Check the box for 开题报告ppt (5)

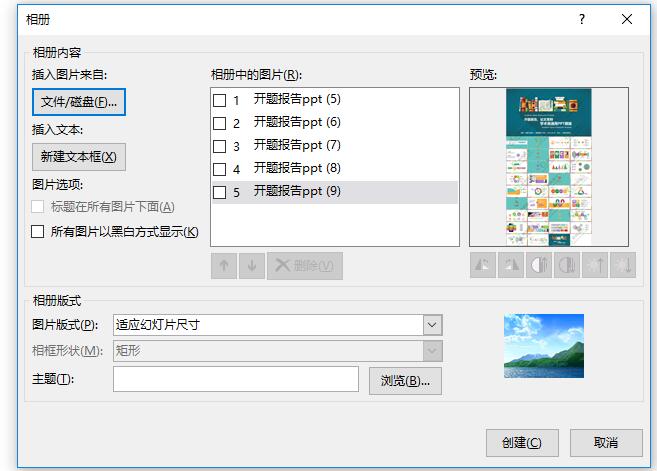(220, 100)
